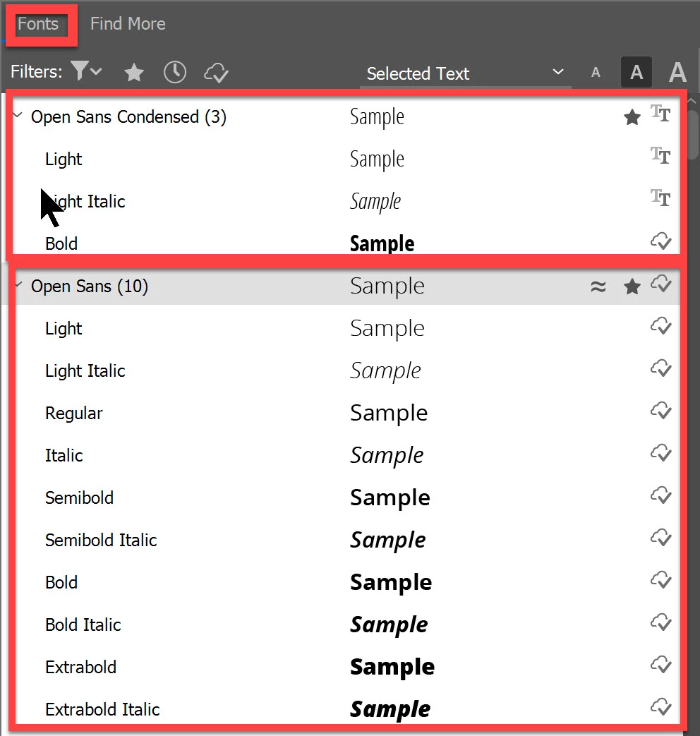
Task: Collapse the Open Sans (10) family
Action: (x=19, y=284)
